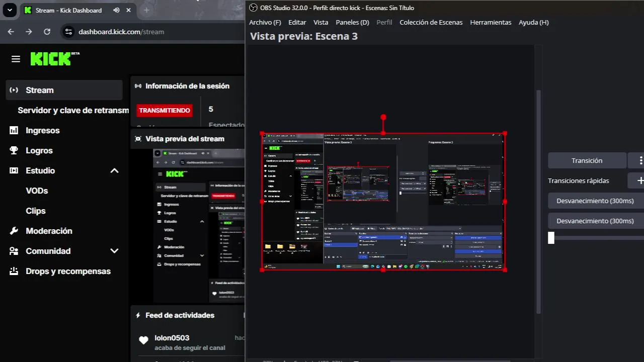
Task: Click the 'Vista previa: Escena 3' label
Action: [304, 36]
